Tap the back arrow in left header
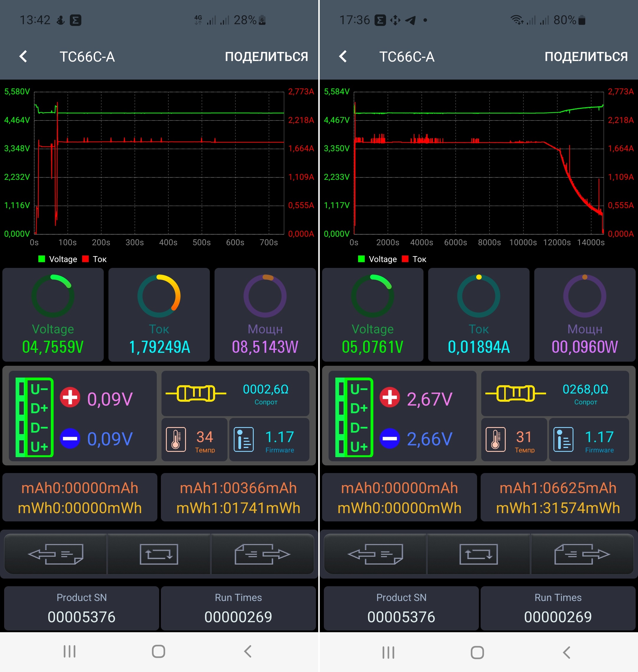Screen dimensions: 638x672 pos(23,57)
